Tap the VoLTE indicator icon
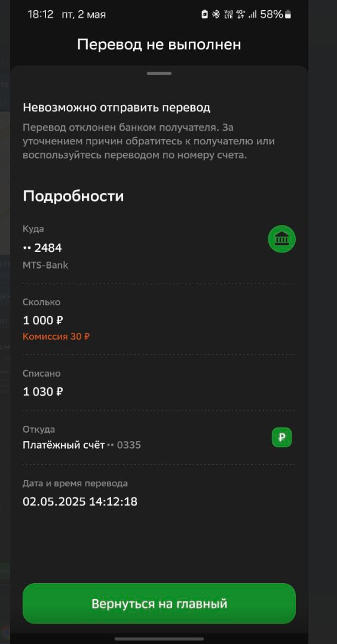Screen dimensions: 337x644 228,14
